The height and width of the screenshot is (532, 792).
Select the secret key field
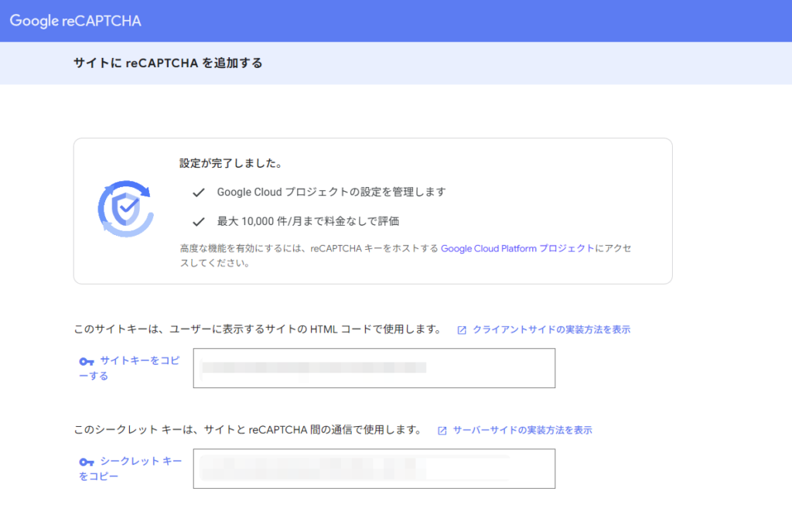tap(374, 469)
